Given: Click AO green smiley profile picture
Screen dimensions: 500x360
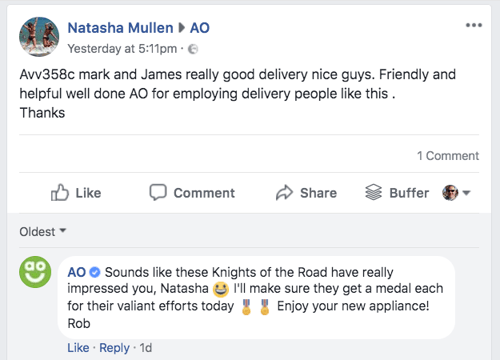Looking at the screenshot, I should [35, 272].
